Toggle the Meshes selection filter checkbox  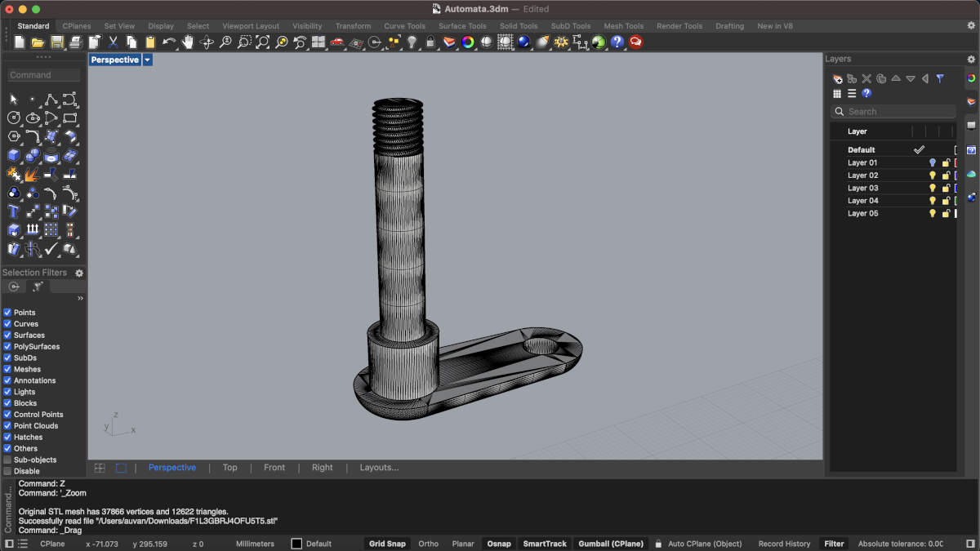point(7,369)
